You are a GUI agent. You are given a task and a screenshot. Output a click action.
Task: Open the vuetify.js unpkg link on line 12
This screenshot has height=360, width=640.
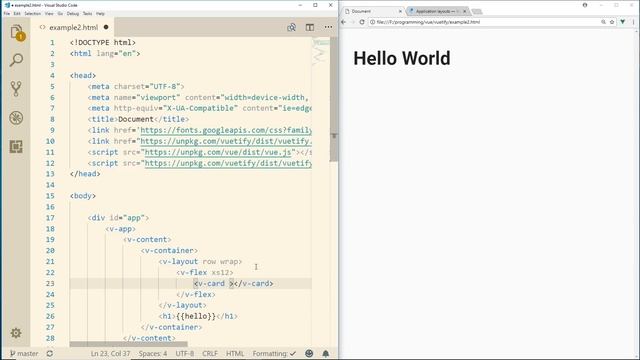228,163
